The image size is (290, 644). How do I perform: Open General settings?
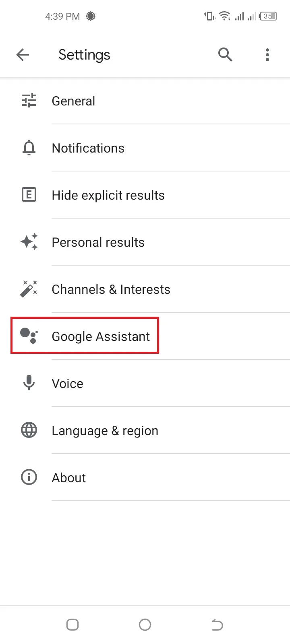point(74,101)
